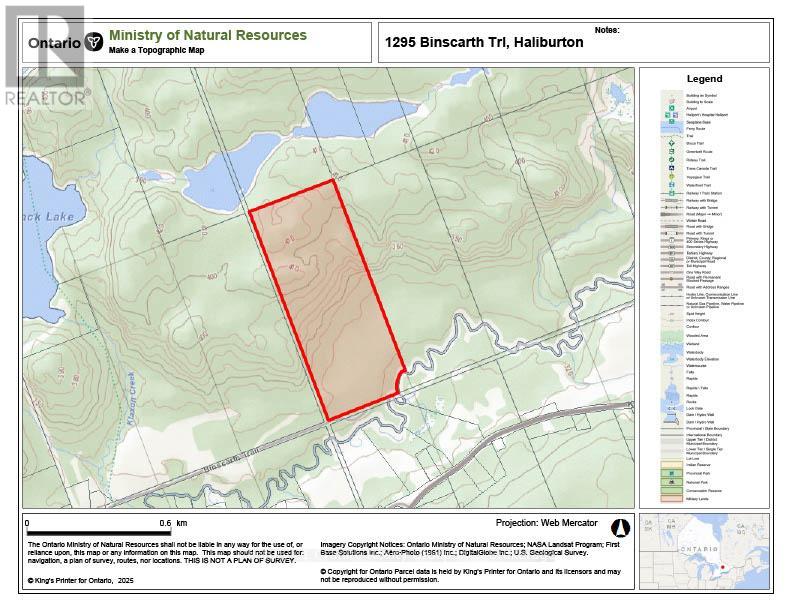The width and height of the screenshot is (792, 612).
Task: Click the Ontario trillium logo
Action: [94, 42]
